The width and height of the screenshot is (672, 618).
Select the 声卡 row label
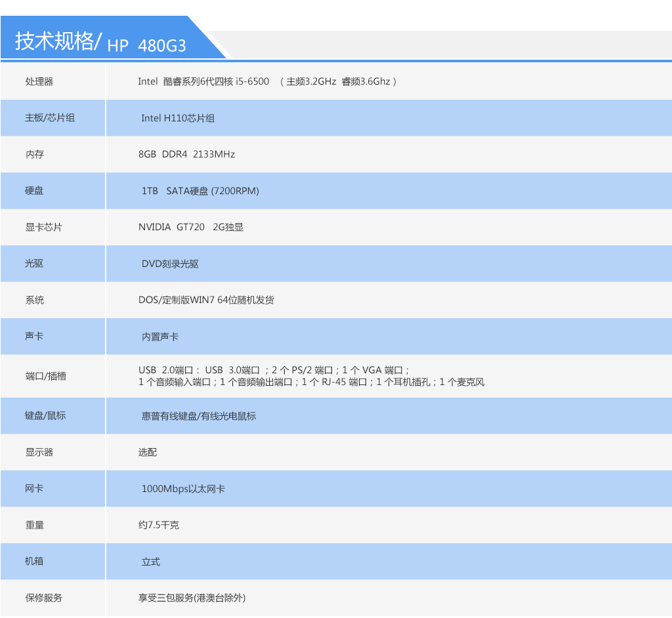pos(34,337)
